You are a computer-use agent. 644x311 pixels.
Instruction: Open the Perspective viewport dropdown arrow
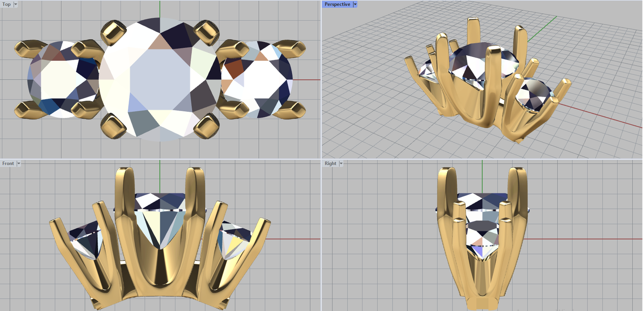pos(355,4)
